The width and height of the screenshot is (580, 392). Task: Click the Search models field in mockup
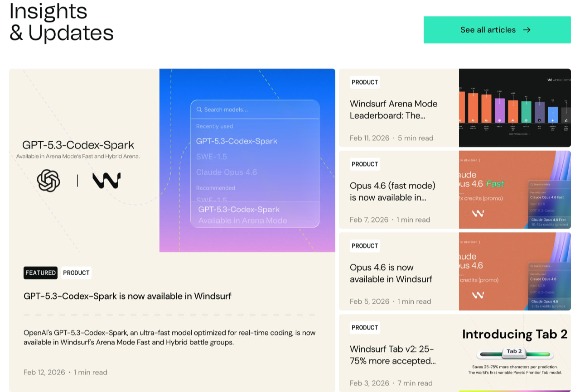coord(255,110)
